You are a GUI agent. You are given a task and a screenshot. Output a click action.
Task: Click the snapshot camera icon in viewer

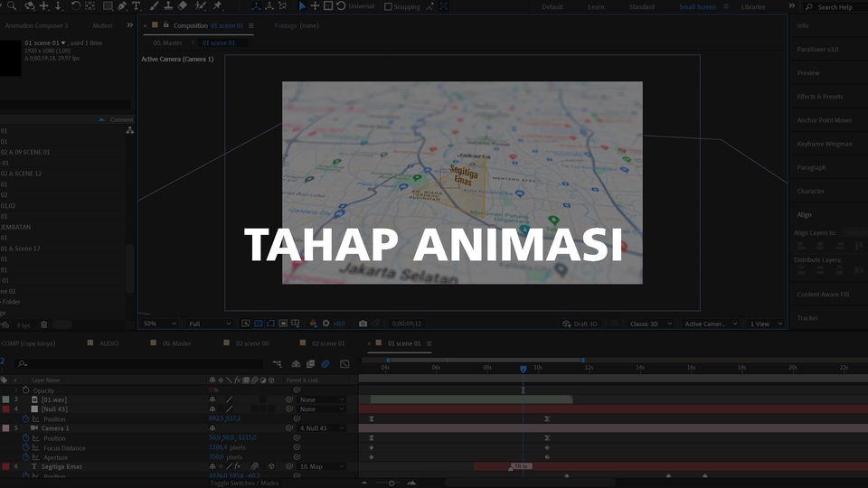[x=363, y=324]
